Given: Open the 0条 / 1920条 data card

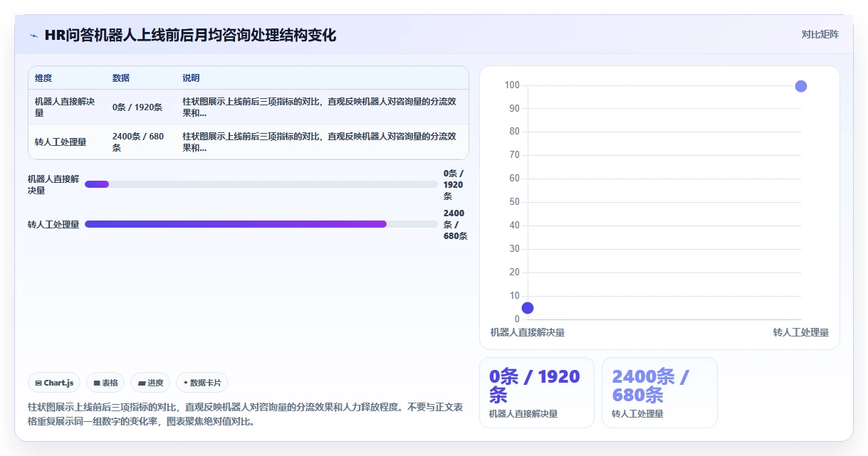Looking at the screenshot, I should [x=537, y=393].
